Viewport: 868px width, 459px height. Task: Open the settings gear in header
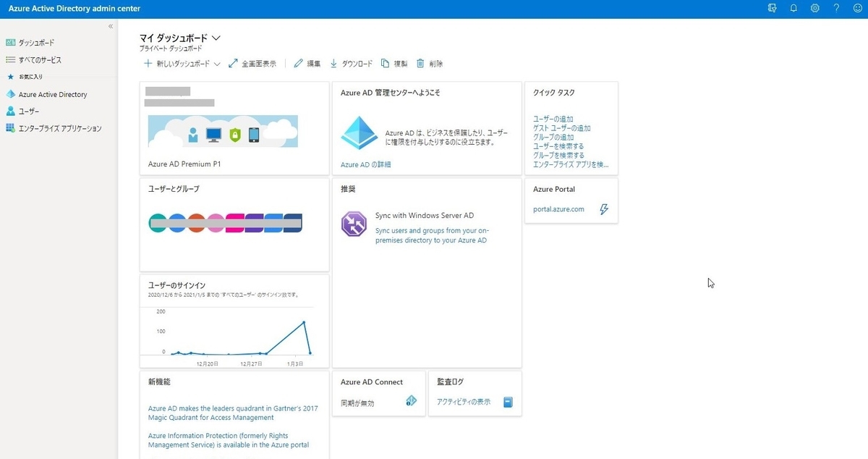point(815,8)
